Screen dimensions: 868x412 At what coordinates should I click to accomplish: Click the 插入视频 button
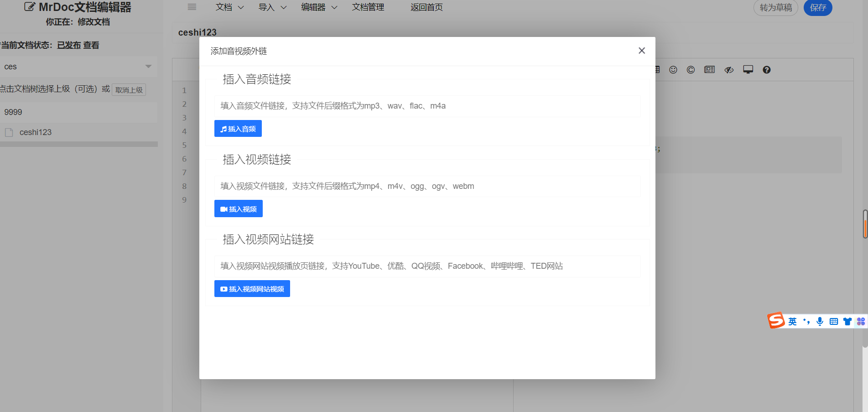(x=239, y=209)
